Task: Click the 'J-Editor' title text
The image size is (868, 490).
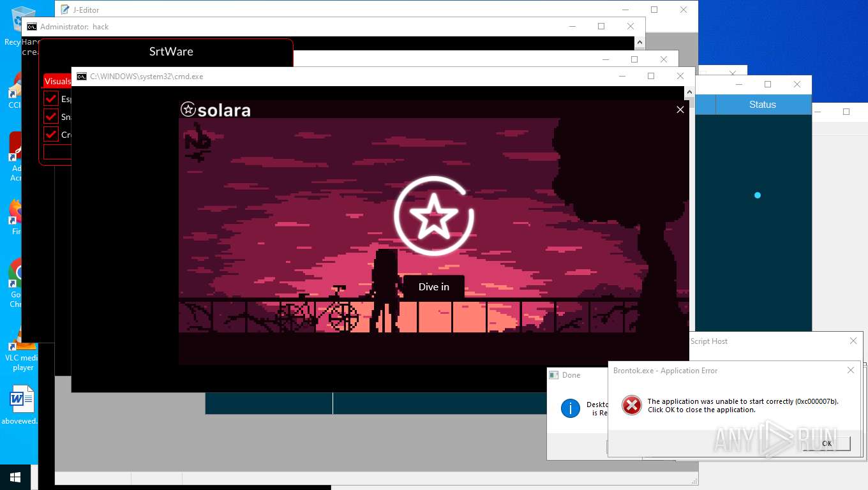Action: tap(86, 10)
